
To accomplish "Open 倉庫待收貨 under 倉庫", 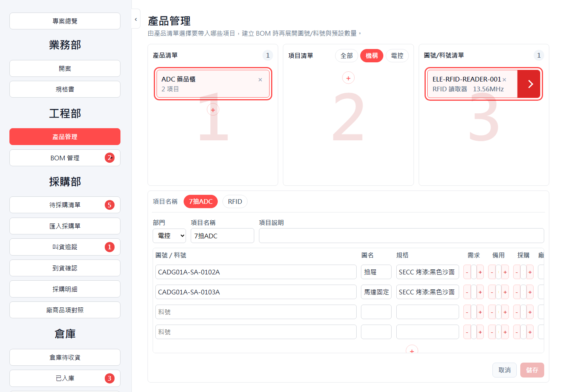I will point(65,358).
